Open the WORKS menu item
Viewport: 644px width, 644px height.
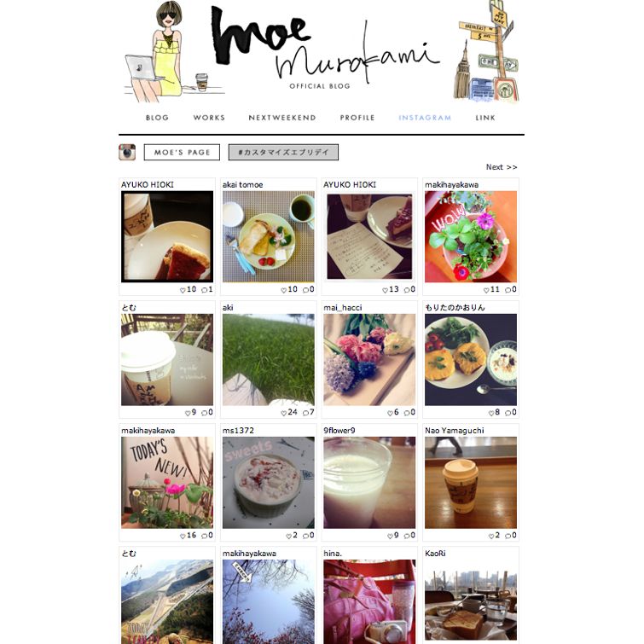tap(209, 118)
